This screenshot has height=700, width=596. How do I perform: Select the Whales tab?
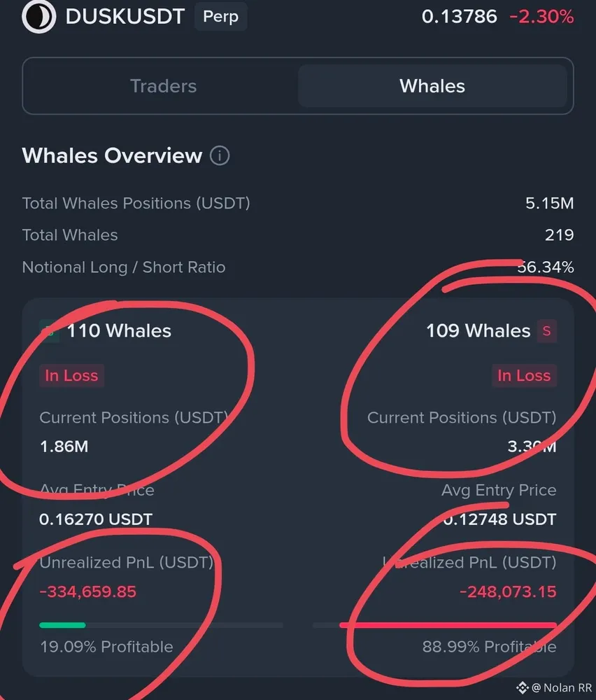(x=432, y=86)
